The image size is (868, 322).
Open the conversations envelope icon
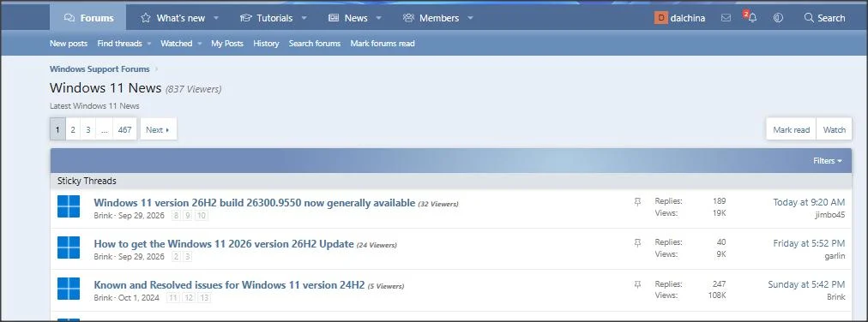(726, 18)
